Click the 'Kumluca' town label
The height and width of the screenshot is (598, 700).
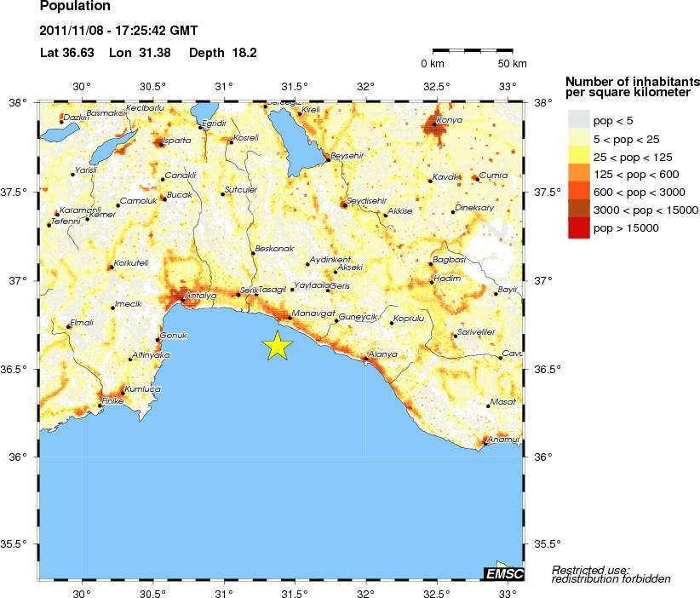coord(140,389)
